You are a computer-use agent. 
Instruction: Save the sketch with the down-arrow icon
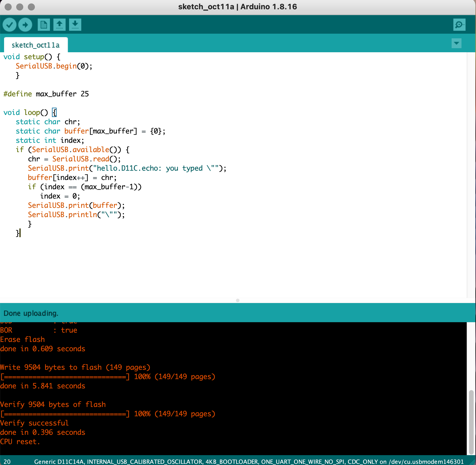coord(75,25)
